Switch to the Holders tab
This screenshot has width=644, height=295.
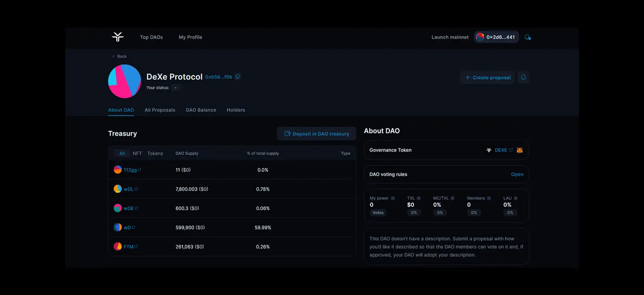[236, 110]
